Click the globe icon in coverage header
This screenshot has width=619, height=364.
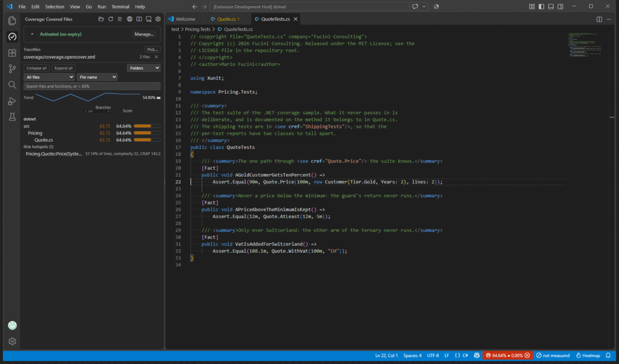130,19
